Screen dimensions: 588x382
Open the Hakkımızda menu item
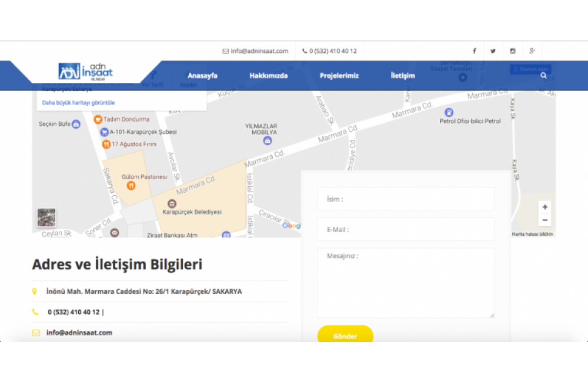[x=268, y=76]
